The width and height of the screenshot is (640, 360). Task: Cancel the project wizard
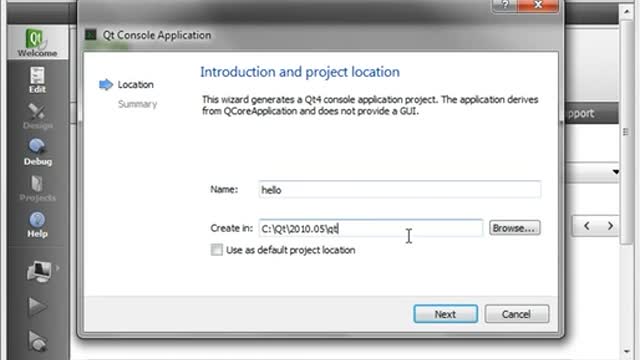coord(517,314)
